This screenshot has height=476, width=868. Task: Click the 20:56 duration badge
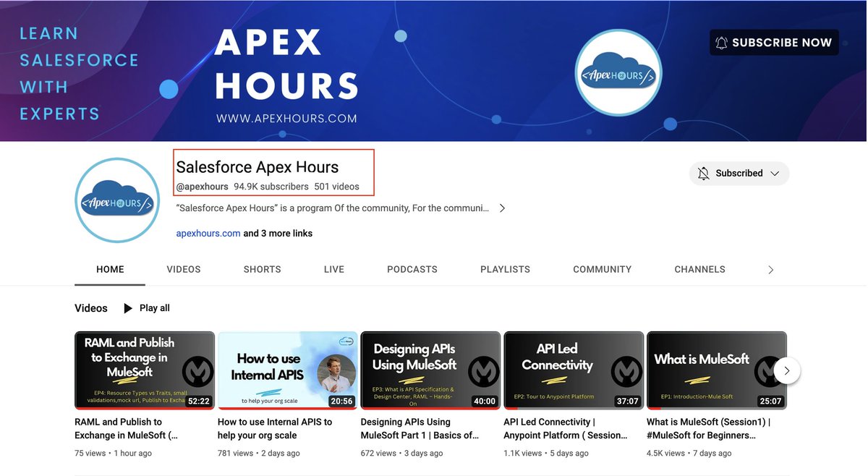[341, 401]
